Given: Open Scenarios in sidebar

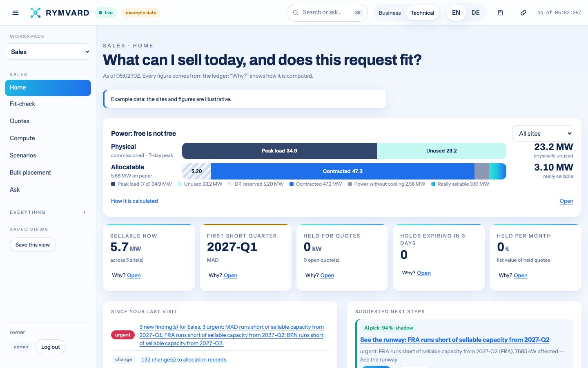Looking at the screenshot, I should coord(48,155).
